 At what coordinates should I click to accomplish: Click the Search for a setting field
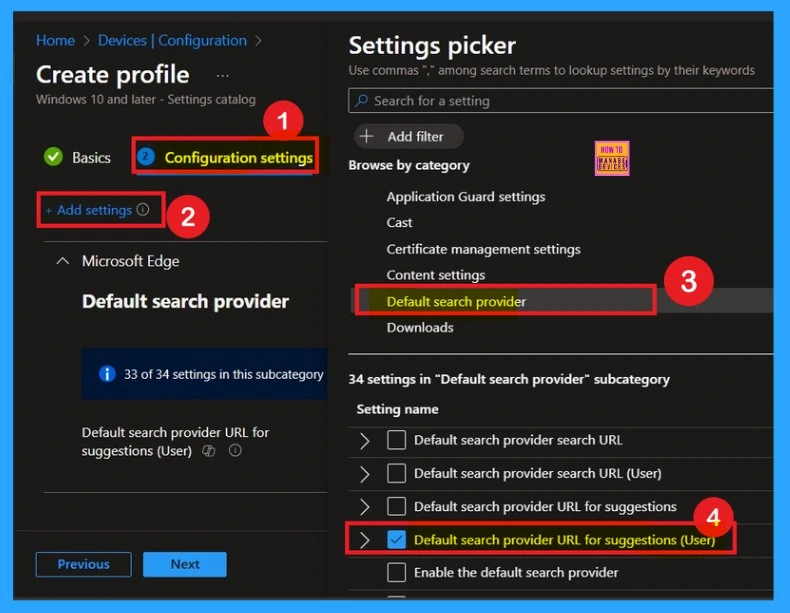pos(561,101)
